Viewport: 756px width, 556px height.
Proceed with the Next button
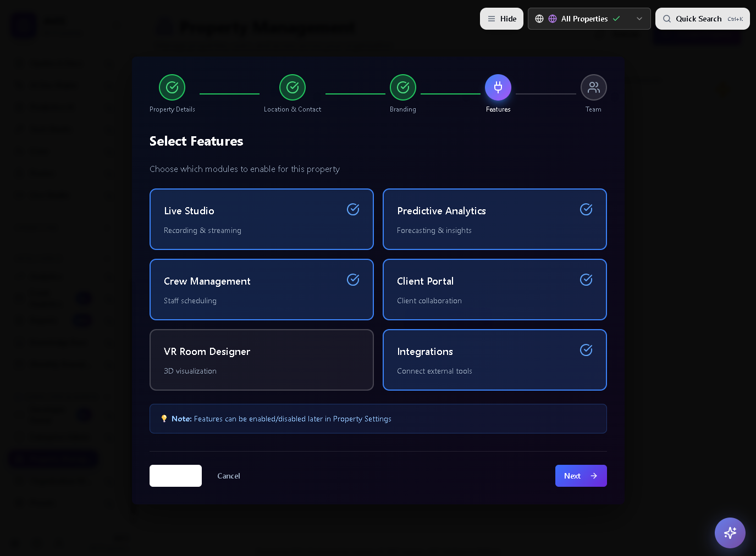581,476
